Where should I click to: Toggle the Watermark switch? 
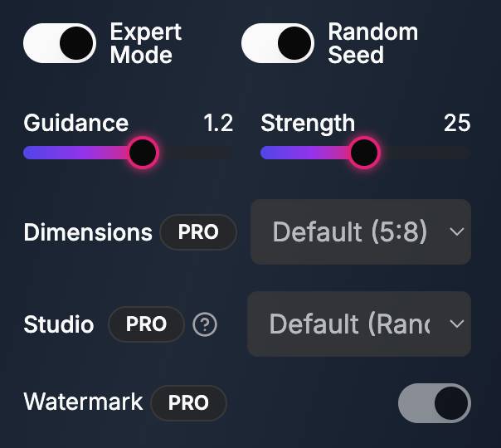click(x=435, y=403)
